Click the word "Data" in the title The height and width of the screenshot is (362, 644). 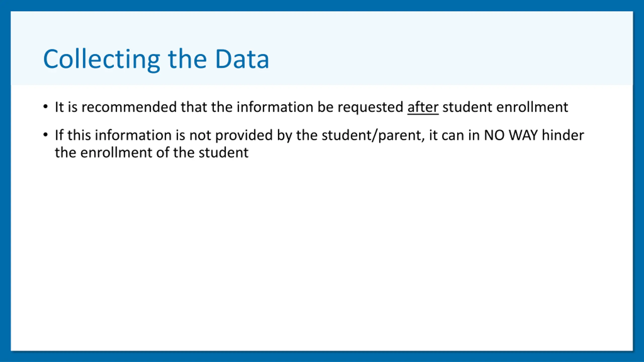tap(242, 59)
